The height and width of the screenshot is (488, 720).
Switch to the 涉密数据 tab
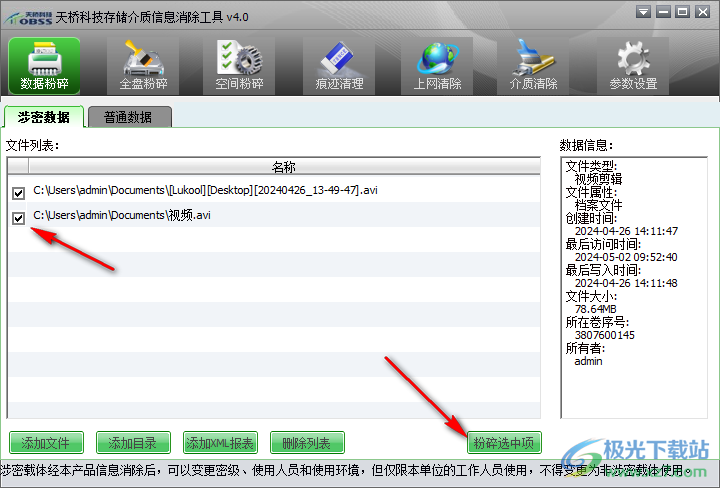click(44, 117)
